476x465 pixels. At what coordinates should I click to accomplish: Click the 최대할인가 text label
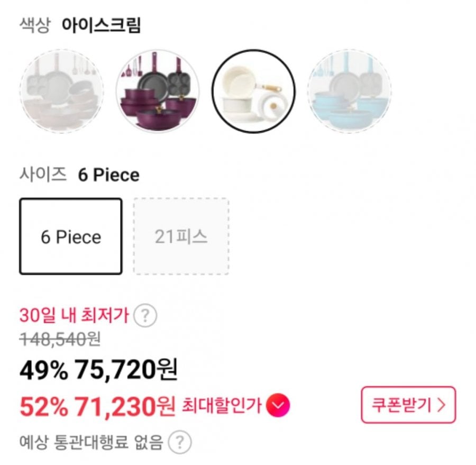221,406
